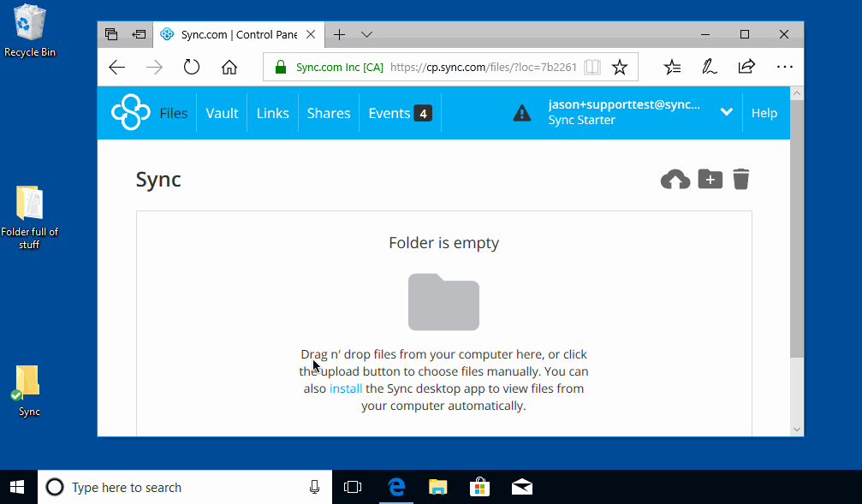862x504 pixels.
Task: Click the page scrollbar thumb
Action: tap(797, 228)
